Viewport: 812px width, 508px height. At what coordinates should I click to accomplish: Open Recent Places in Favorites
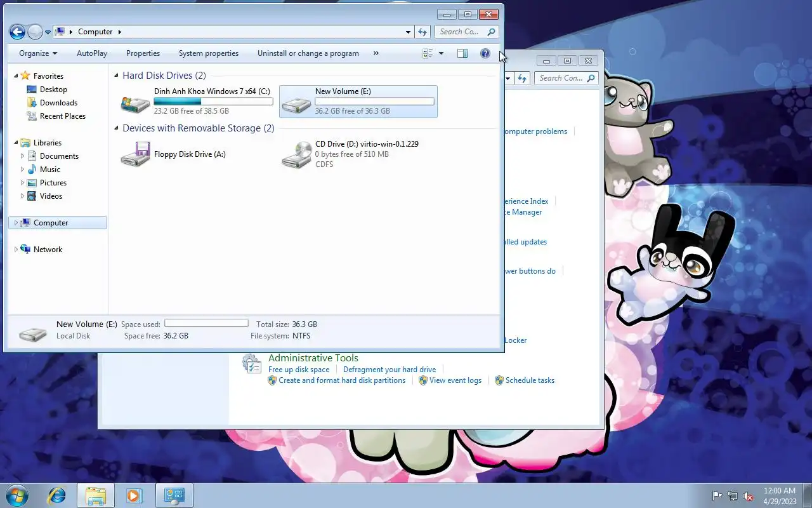pyautogui.click(x=62, y=116)
